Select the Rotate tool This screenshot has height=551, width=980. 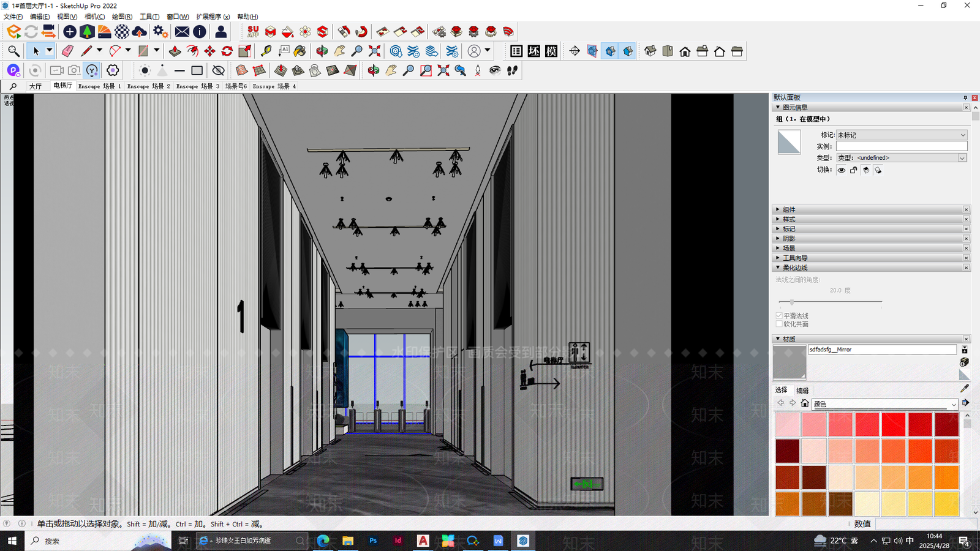tap(227, 51)
